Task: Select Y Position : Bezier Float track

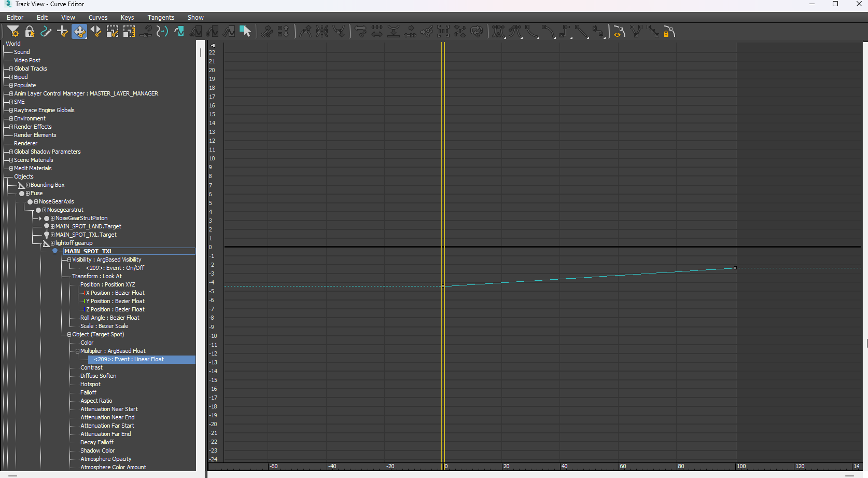Action: 115,301
